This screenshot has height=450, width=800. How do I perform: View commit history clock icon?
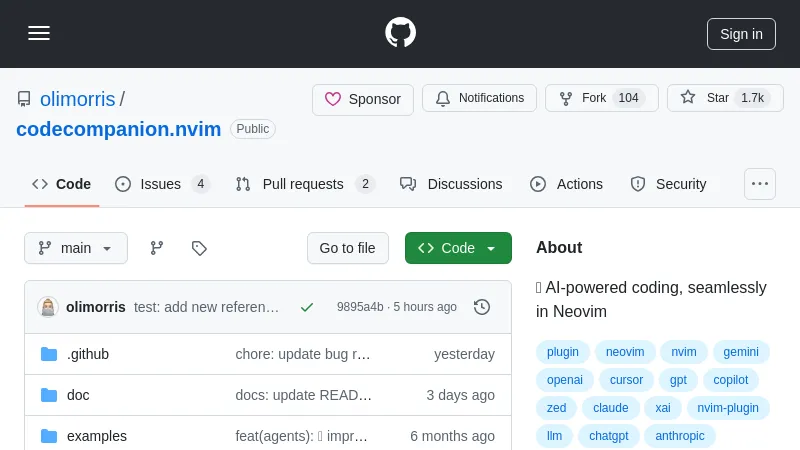coord(482,307)
